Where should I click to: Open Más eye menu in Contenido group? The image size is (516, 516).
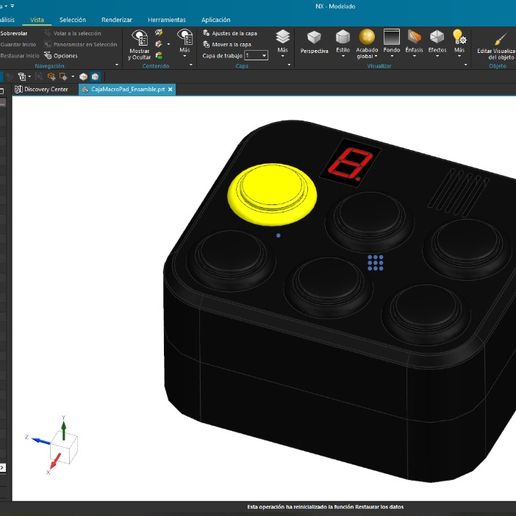coord(184,43)
